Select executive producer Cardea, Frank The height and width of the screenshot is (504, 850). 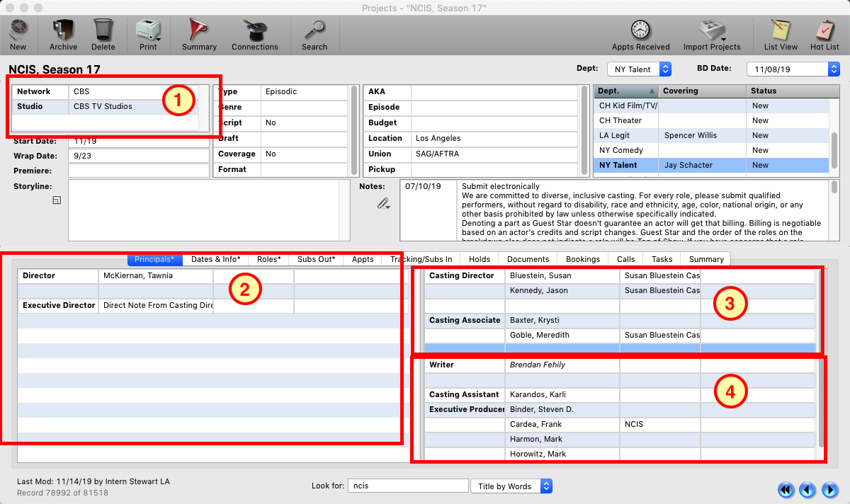coord(535,424)
